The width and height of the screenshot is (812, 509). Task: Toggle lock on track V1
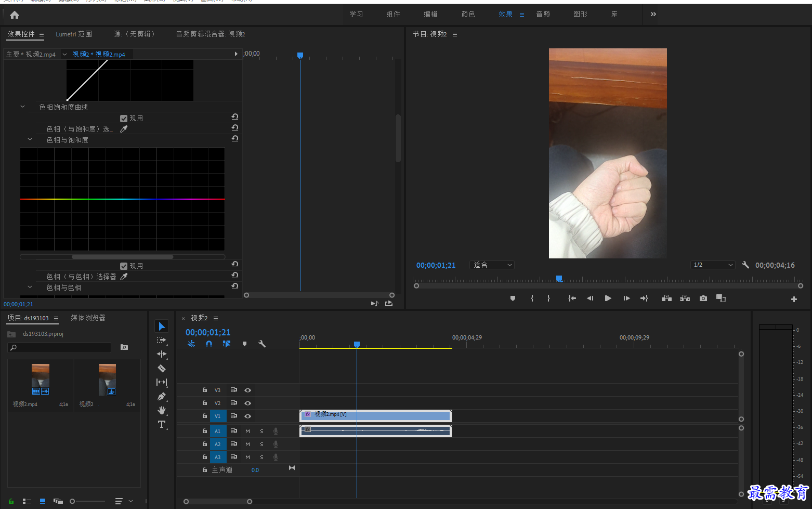coord(205,416)
